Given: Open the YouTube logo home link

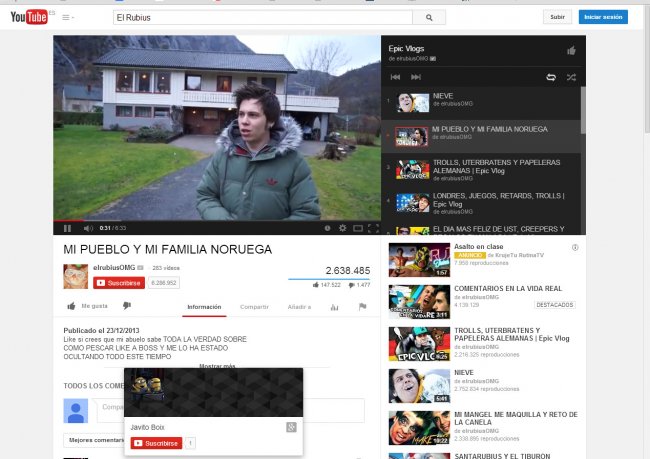Looking at the screenshot, I should point(29,17).
